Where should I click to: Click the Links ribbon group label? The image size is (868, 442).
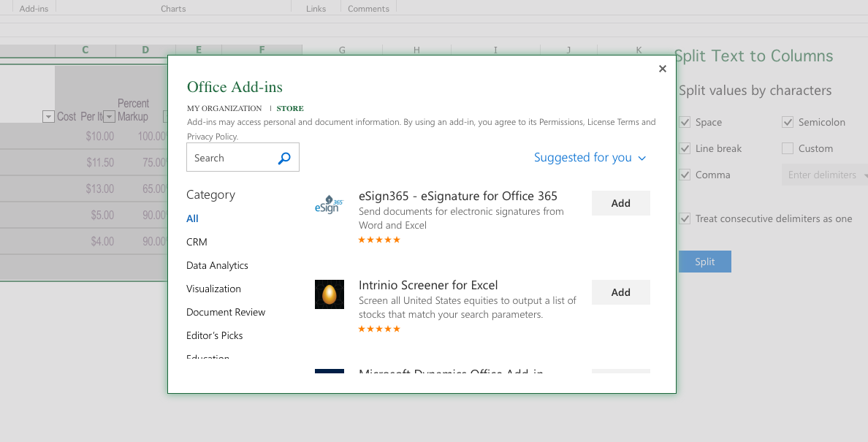coord(316,9)
